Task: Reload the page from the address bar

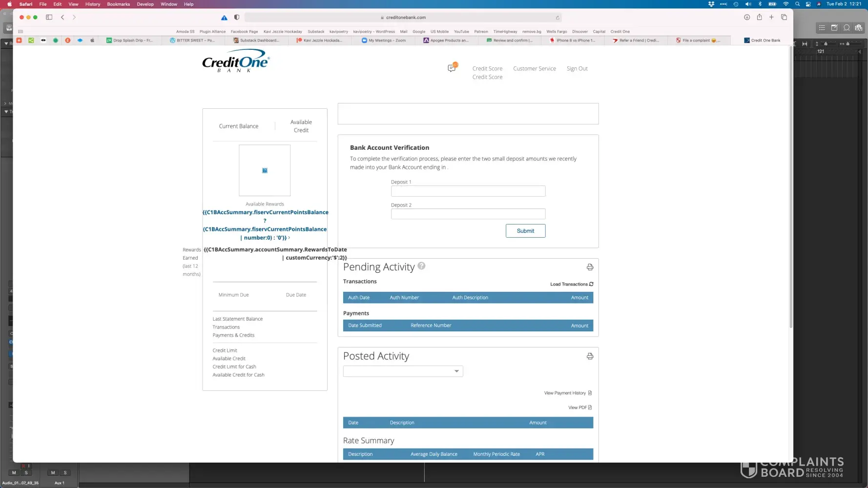Action: tap(558, 18)
